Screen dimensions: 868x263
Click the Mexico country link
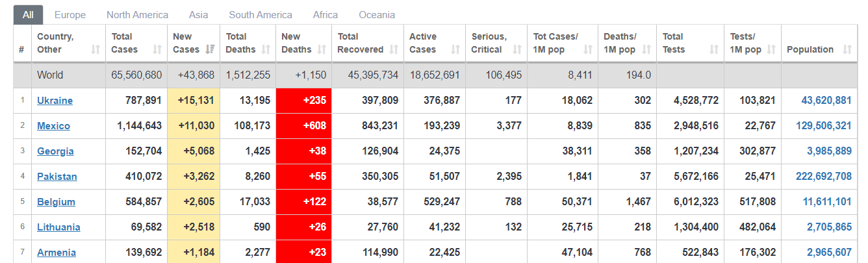[53, 126]
